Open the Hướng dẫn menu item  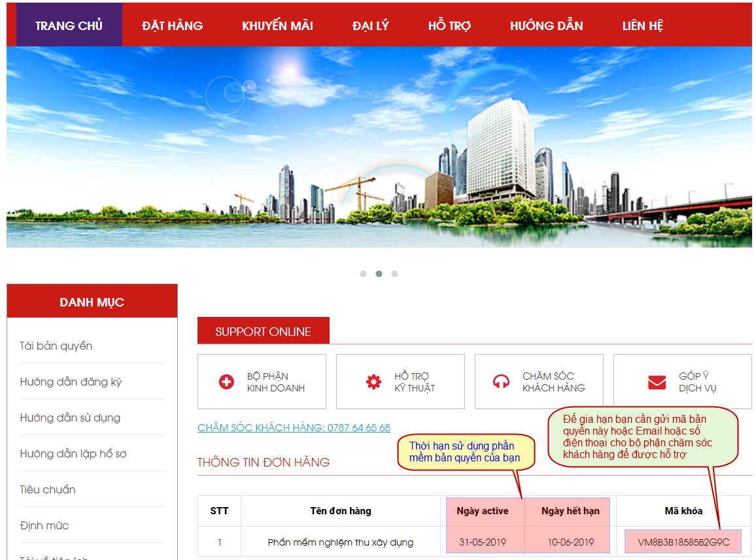[546, 25]
